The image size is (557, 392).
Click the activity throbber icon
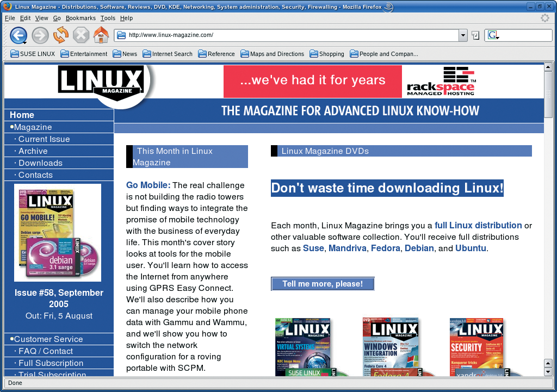[544, 18]
